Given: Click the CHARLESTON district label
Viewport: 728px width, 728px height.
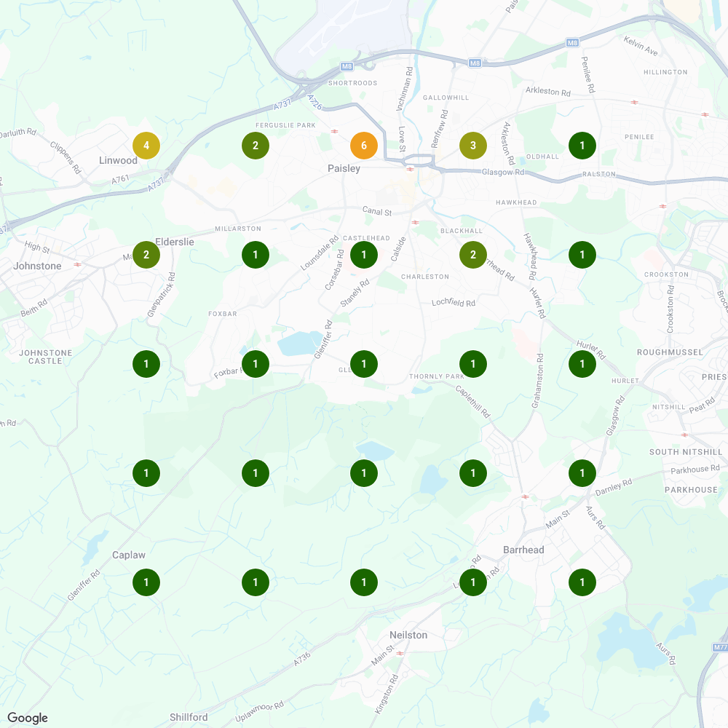Looking at the screenshot, I should click(425, 277).
